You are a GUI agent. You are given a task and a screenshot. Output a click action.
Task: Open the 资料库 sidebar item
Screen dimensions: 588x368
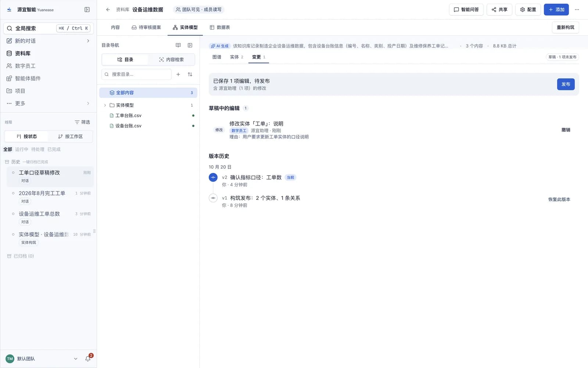coord(49,53)
